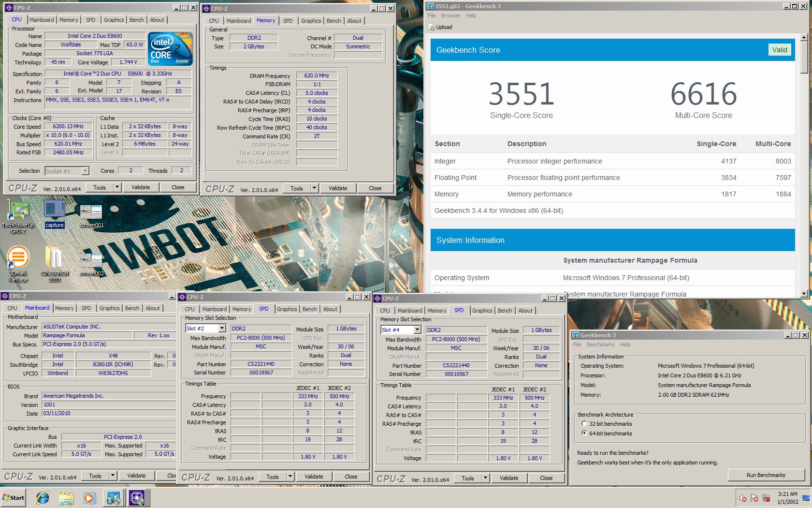812x508 pixels.
Task: Click the muted volume tray icon
Action: pos(743,498)
